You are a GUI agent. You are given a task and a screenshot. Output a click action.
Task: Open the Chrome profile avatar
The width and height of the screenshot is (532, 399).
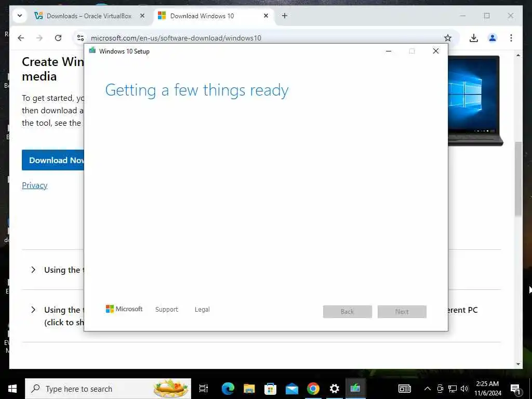click(493, 38)
